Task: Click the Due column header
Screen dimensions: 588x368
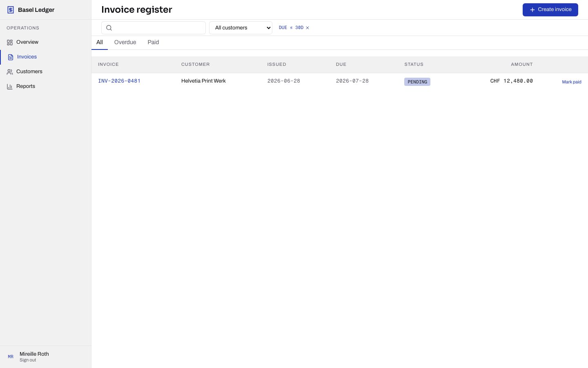Action: tap(341, 65)
